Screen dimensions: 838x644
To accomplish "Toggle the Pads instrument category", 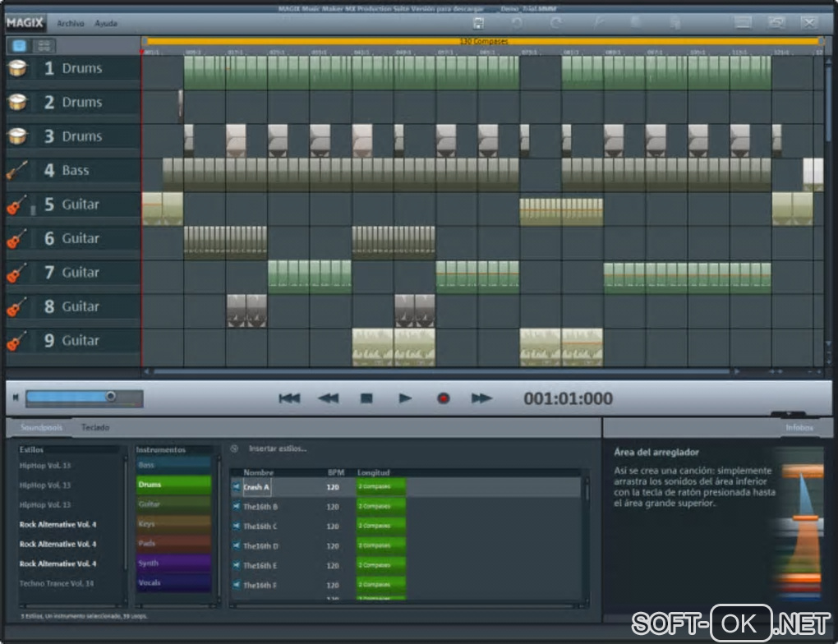I will pos(173,544).
